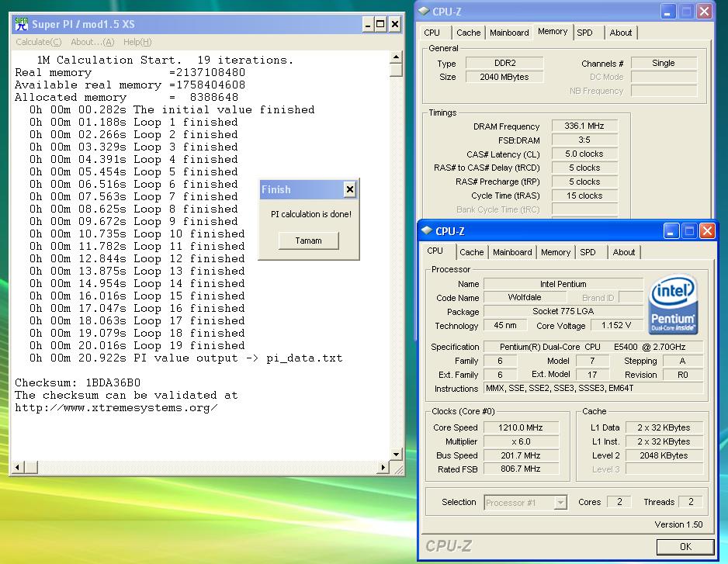Click the Cycle Time 15 clocks value
The height and width of the screenshot is (564, 728).
(x=584, y=195)
